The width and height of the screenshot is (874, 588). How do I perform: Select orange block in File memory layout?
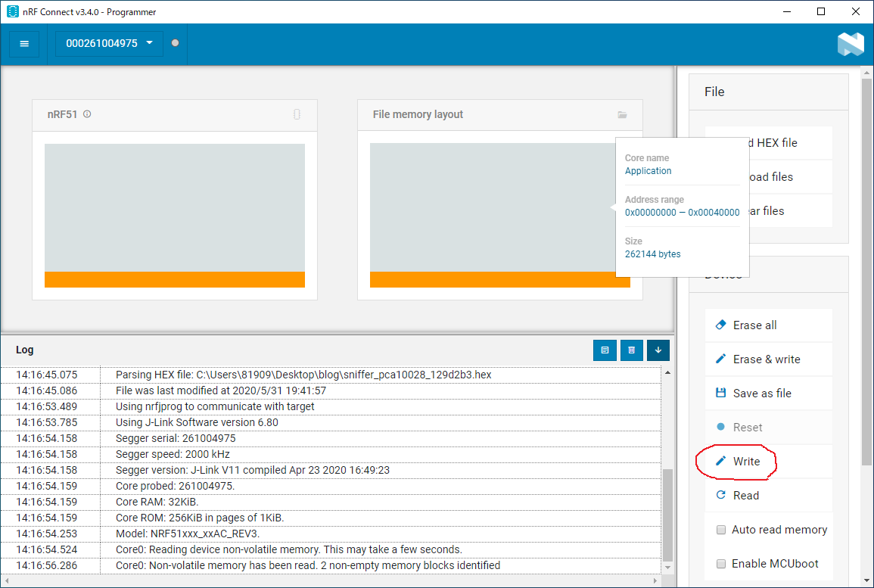[x=499, y=279]
